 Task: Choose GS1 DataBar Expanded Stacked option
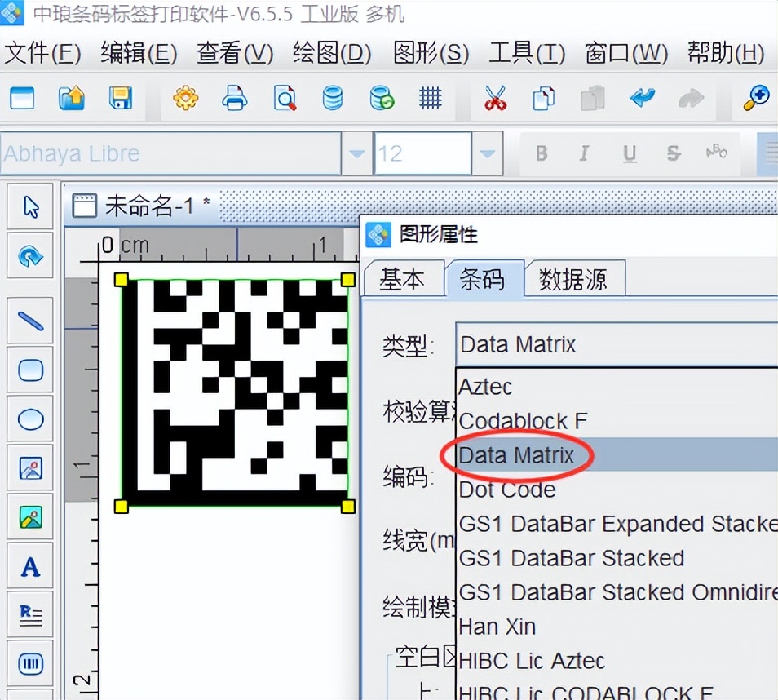(617, 524)
